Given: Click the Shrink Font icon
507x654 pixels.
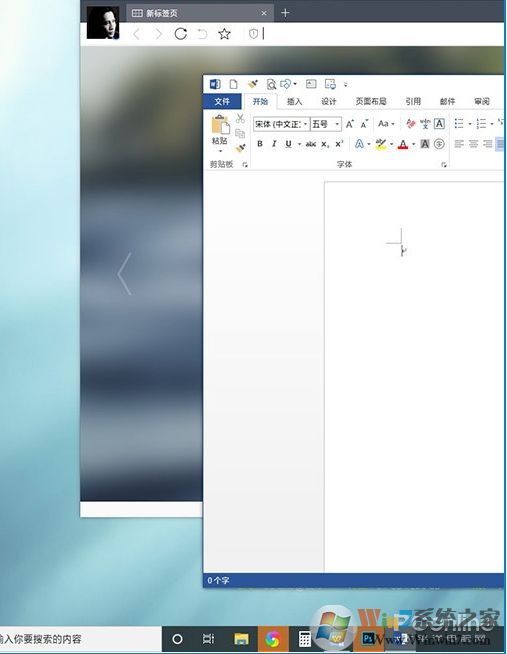Looking at the screenshot, I should tap(364, 124).
